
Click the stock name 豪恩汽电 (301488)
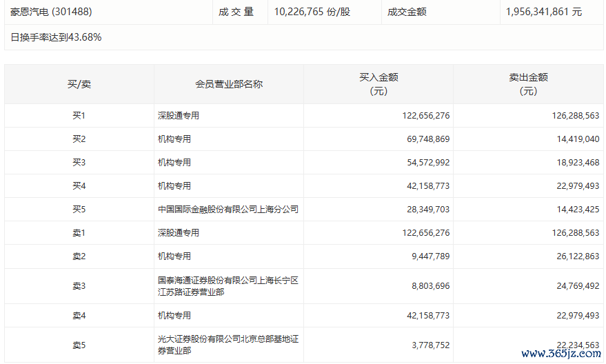pos(51,12)
